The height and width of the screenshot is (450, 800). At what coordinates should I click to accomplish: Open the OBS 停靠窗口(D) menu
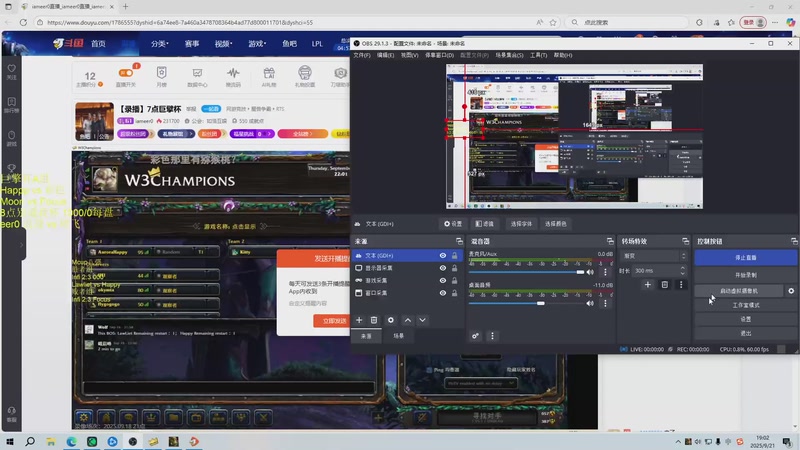439,55
